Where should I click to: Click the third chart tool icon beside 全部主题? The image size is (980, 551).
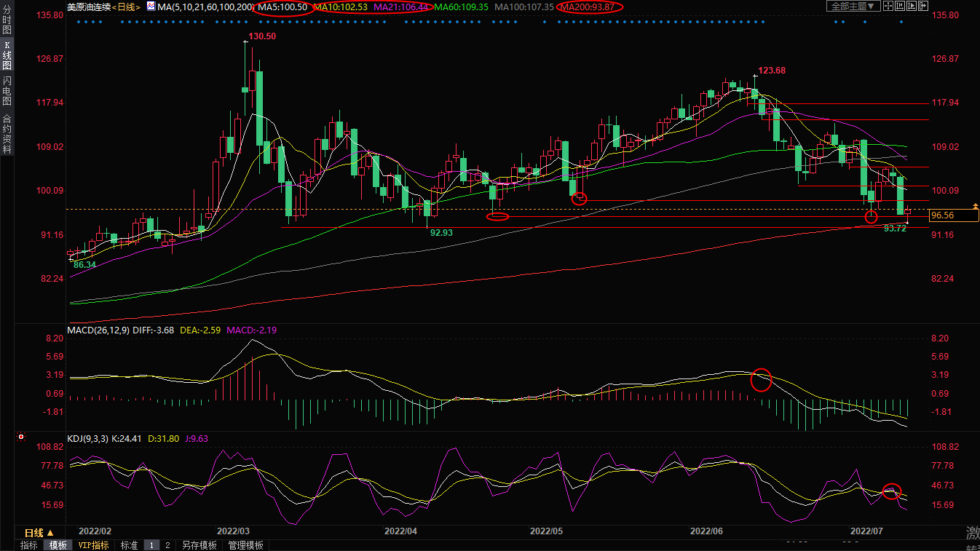click(912, 7)
